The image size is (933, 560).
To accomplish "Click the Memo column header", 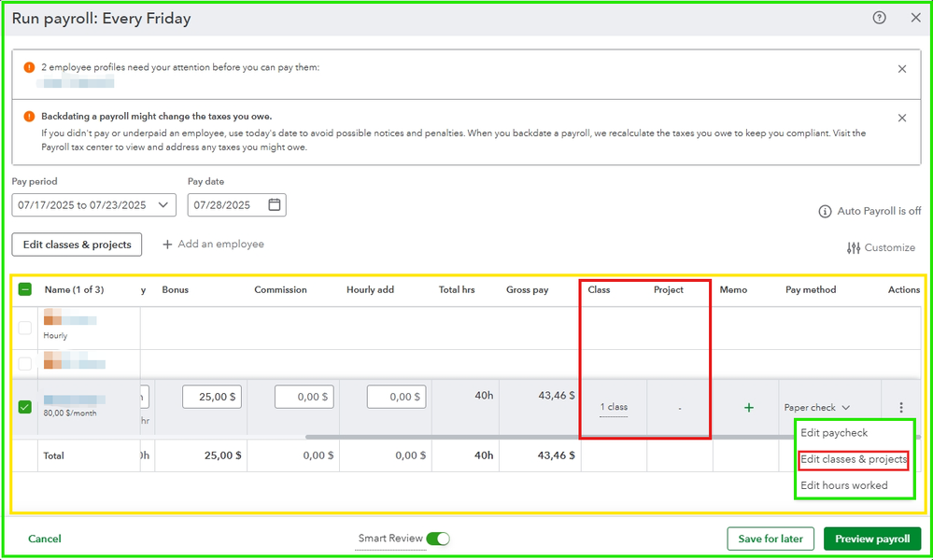I will (733, 289).
